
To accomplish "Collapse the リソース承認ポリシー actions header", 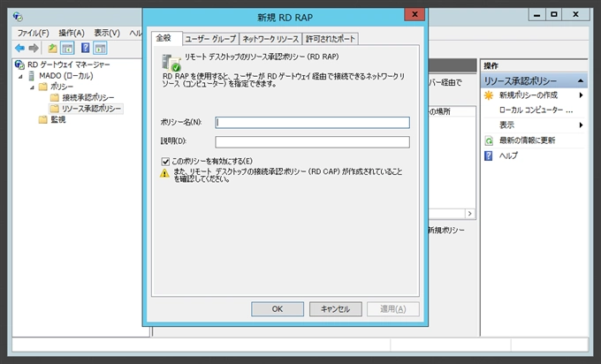I will click(x=581, y=80).
